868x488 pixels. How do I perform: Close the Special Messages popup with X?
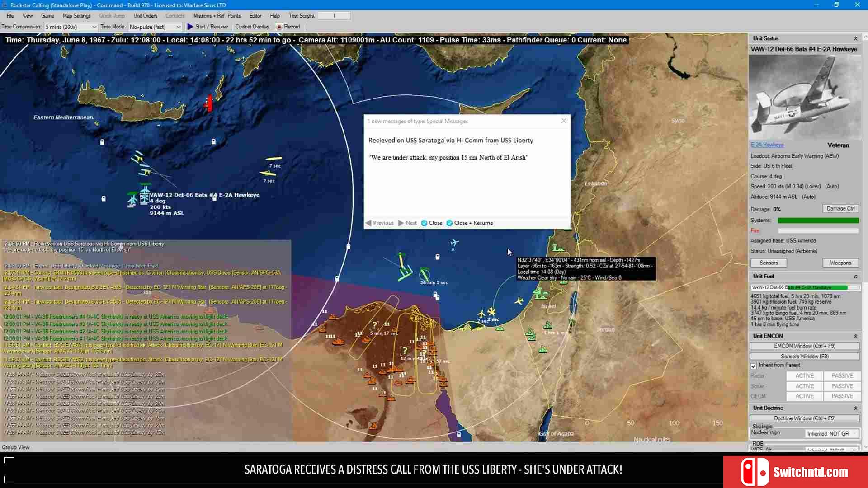pyautogui.click(x=564, y=121)
